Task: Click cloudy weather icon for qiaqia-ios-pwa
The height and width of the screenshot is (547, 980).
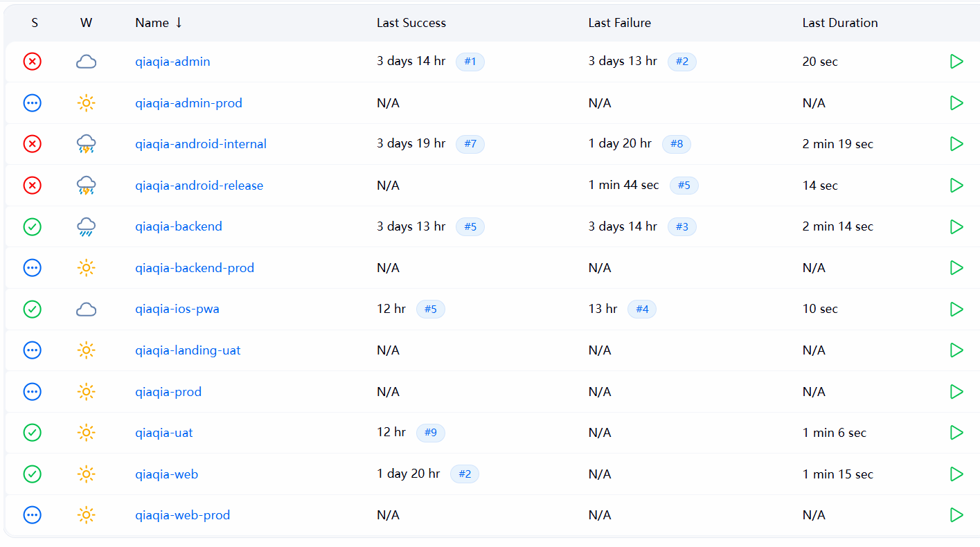Action: [86, 309]
